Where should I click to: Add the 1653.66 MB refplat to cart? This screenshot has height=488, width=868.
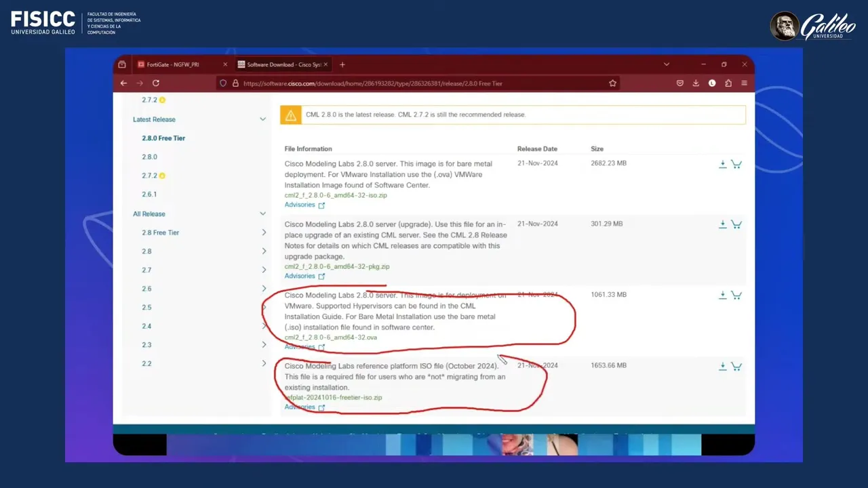click(x=736, y=367)
